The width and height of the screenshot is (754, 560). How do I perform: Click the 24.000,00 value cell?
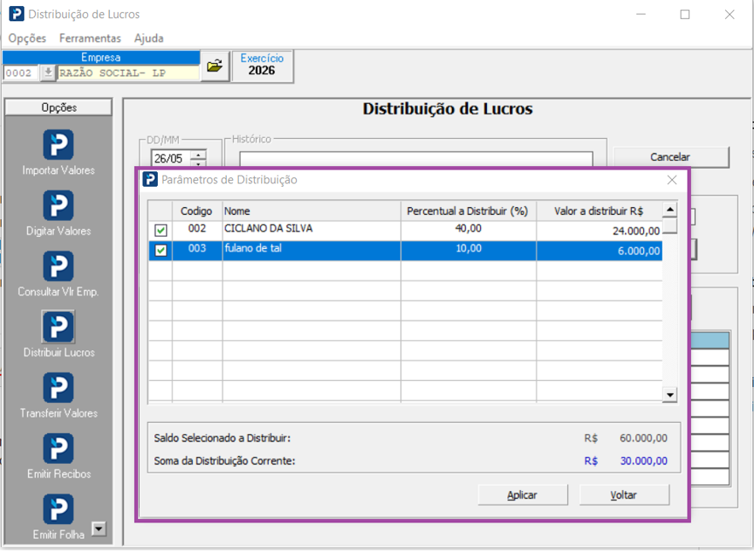(x=599, y=230)
